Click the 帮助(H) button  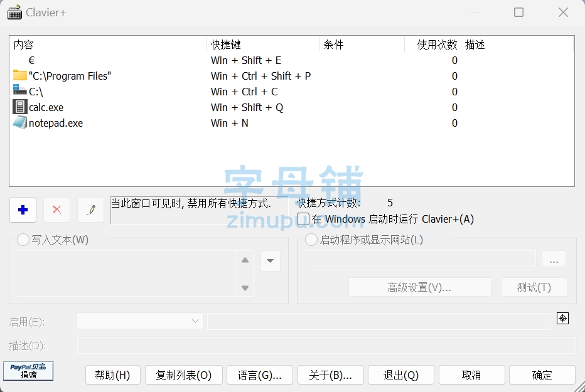(113, 375)
